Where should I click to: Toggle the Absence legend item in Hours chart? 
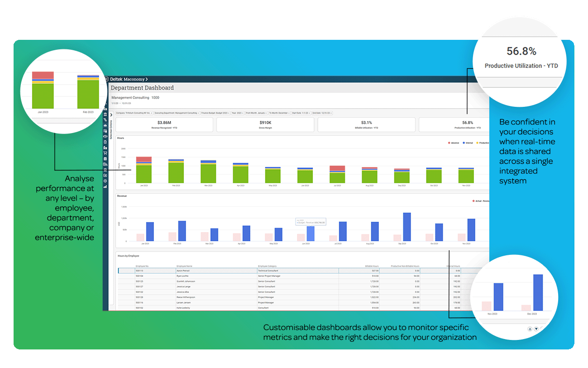pyautogui.click(x=453, y=143)
